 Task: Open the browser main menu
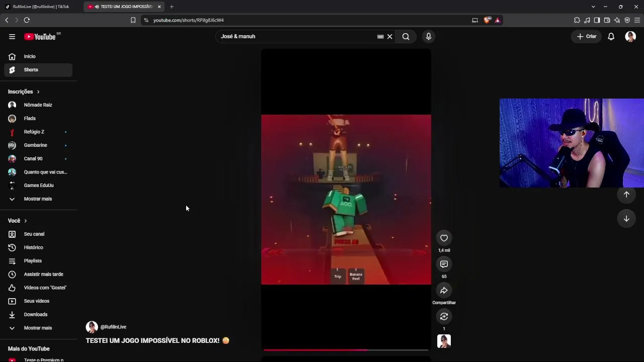[637, 20]
